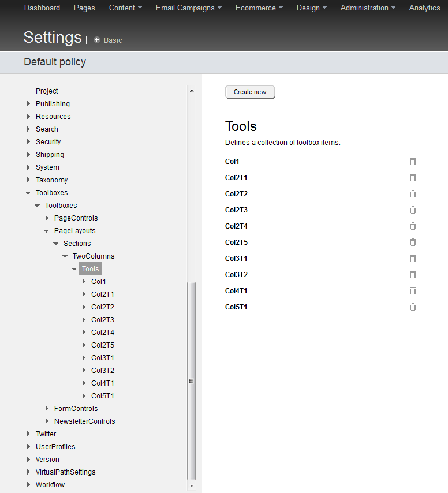Click the back arrow icon beside Basic
448x493 pixels.
(97, 40)
